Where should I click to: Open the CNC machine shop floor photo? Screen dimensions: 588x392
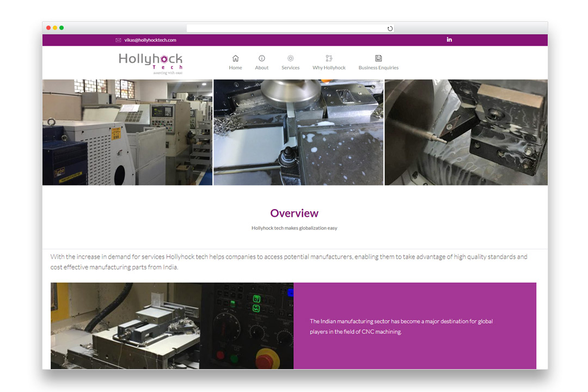pyautogui.click(x=127, y=132)
